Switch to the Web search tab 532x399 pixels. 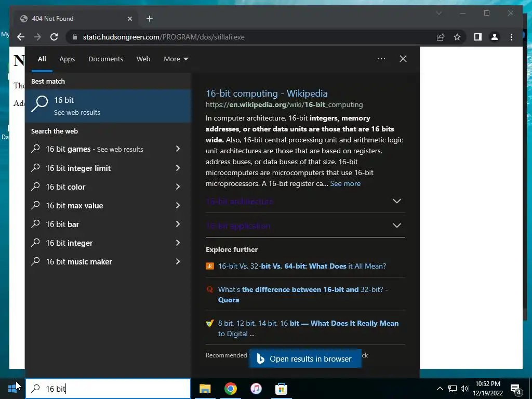click(143, 59)
